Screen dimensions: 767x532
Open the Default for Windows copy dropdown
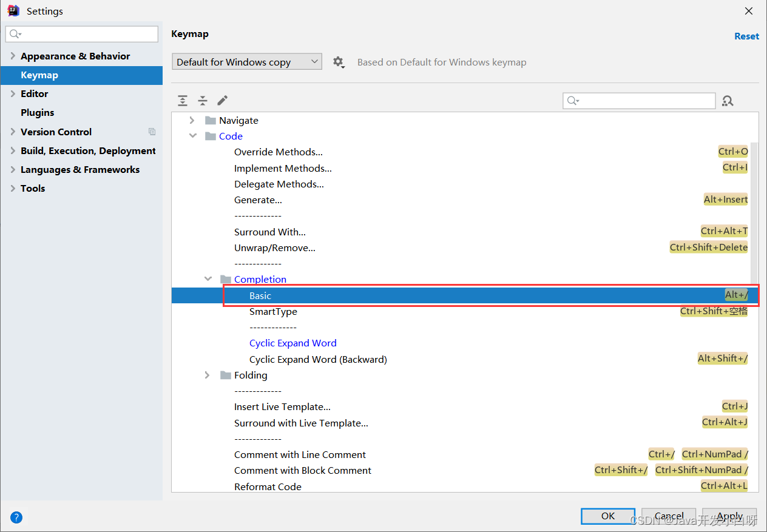246,62
